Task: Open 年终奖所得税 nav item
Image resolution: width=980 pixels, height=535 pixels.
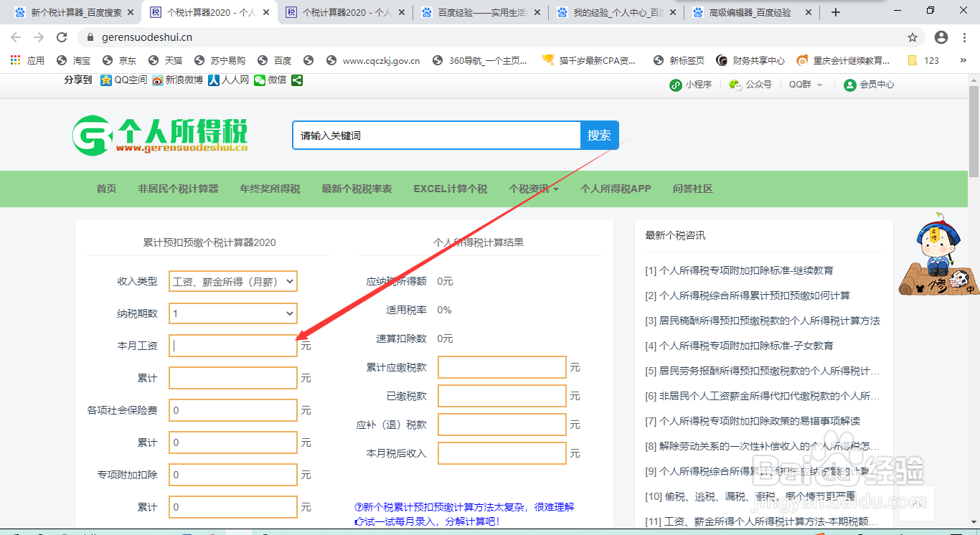Action: [270, 189]
